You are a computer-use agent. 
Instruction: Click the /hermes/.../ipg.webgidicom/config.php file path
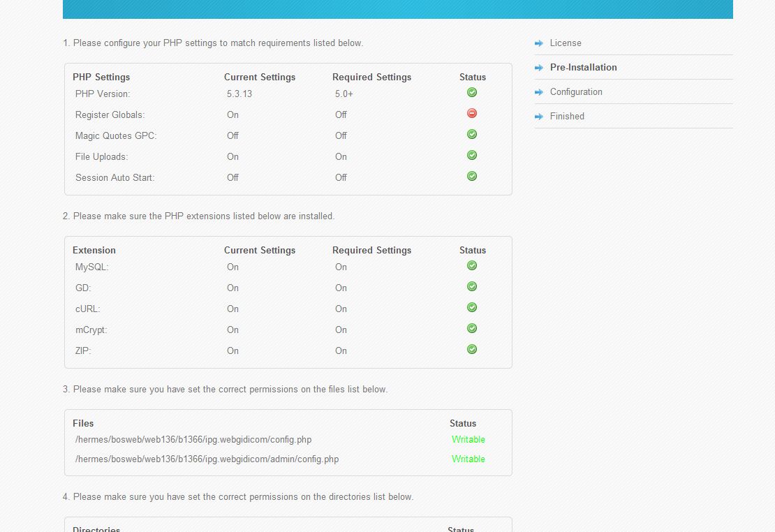tap(193, 440)
